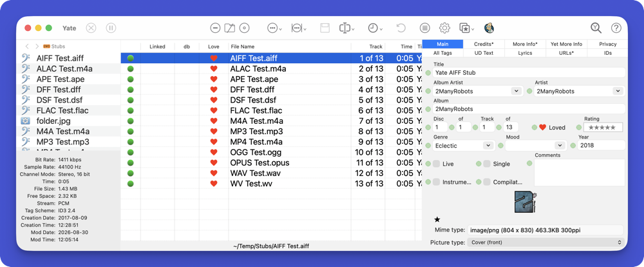The height and width of the screenshot is (267, 644).
Task: Click the avatar portrait toolbar icon
Action: [489, 28]
